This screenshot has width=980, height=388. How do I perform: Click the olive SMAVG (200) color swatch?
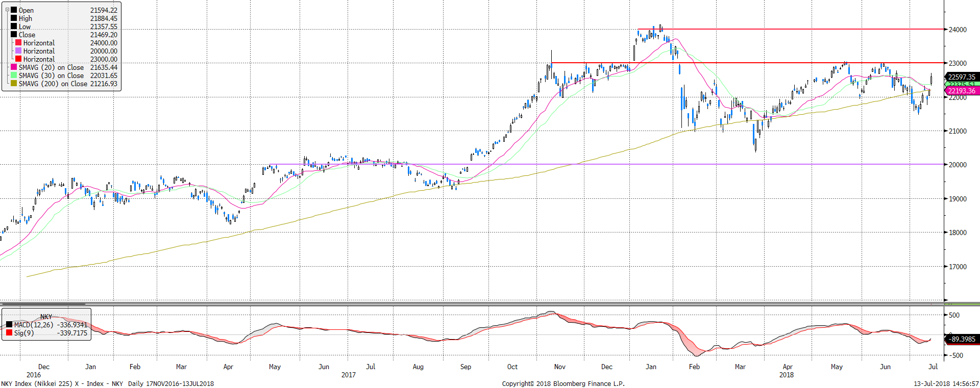[x=14, y=83]
